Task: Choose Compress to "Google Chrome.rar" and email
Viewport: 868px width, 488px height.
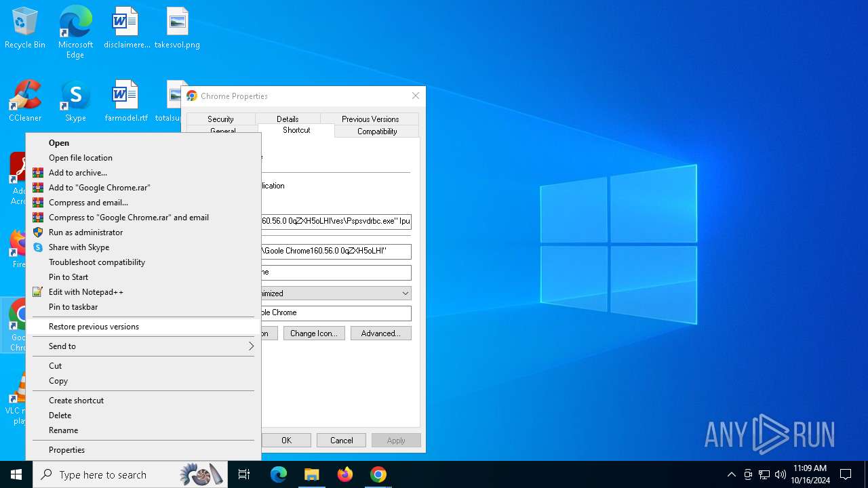Action: pyautogui.click(x=143, y=218)
